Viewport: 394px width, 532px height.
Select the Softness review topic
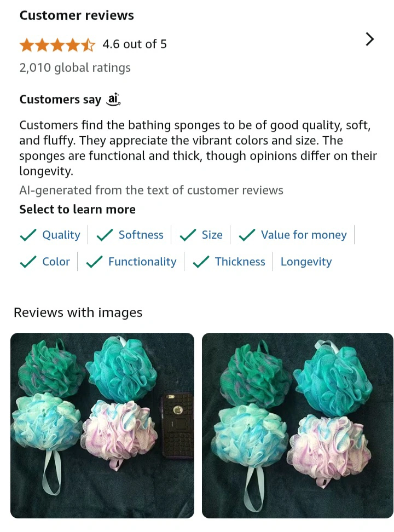click(x=130, y=234)
